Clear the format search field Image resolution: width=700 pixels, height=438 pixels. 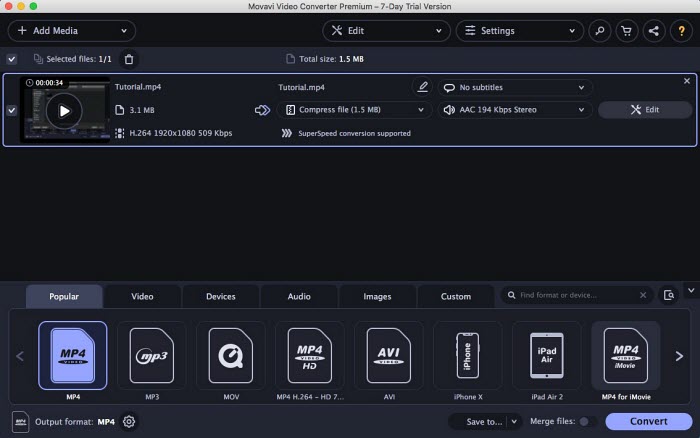click(x=643, y=295)
